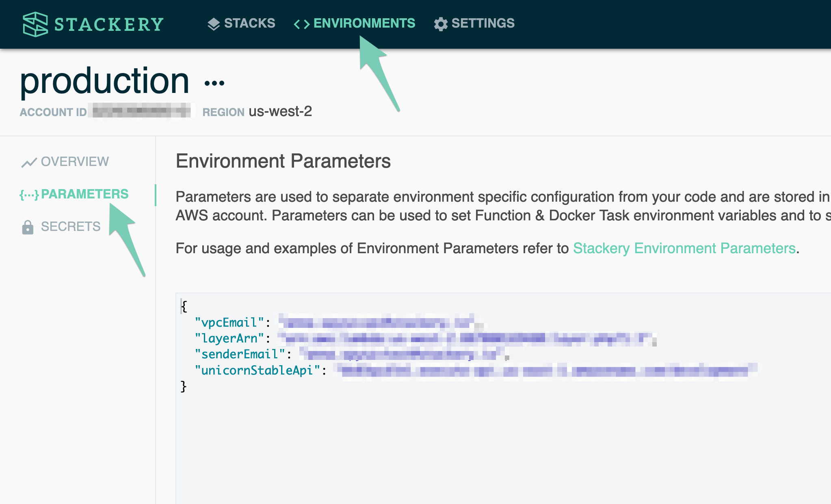Click the Secrets padlock icon
This screenshot has width=831, height=504.
(28, 227)
